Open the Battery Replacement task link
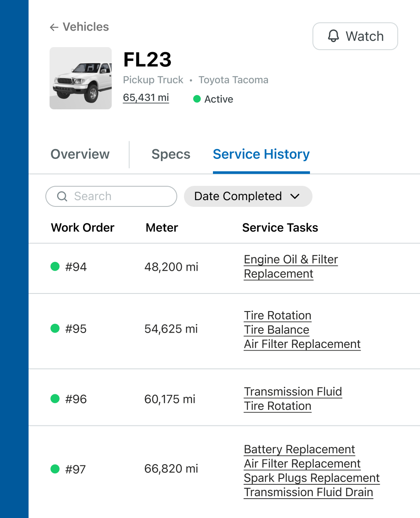420x518 pixels. pos(299,449)
